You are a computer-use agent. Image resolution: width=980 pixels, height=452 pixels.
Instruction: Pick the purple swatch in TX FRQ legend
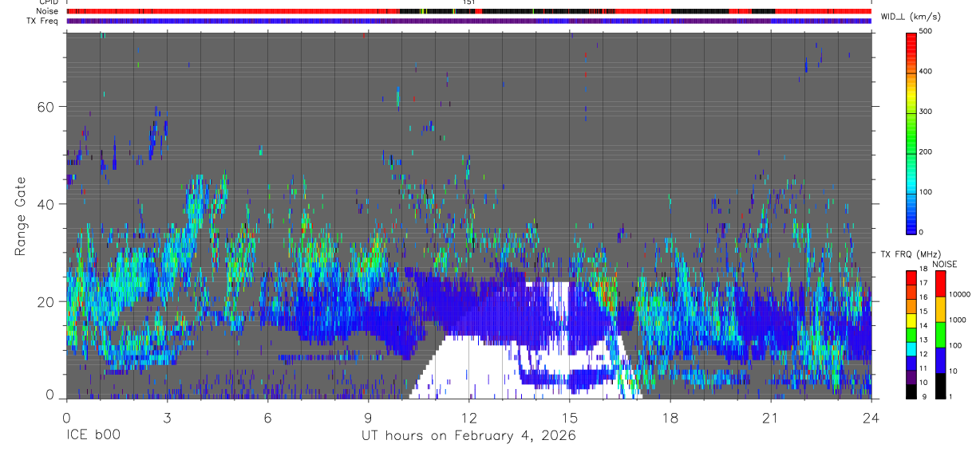[x=911, y=378]
